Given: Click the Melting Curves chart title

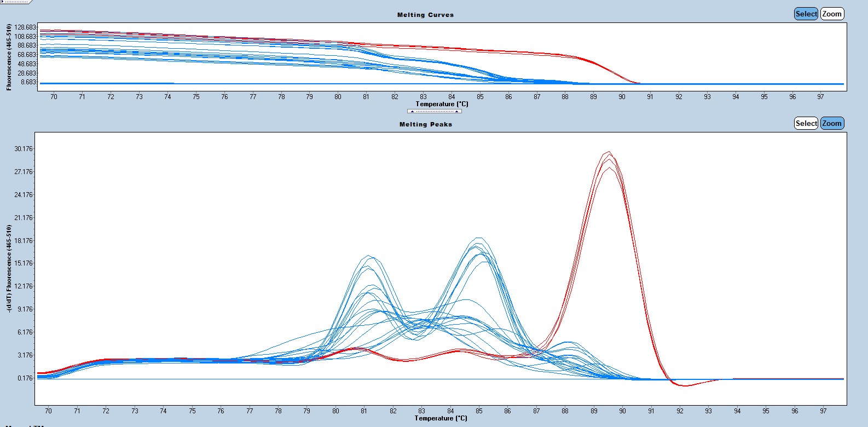Looking at the screenshot, I should [425, 15].
